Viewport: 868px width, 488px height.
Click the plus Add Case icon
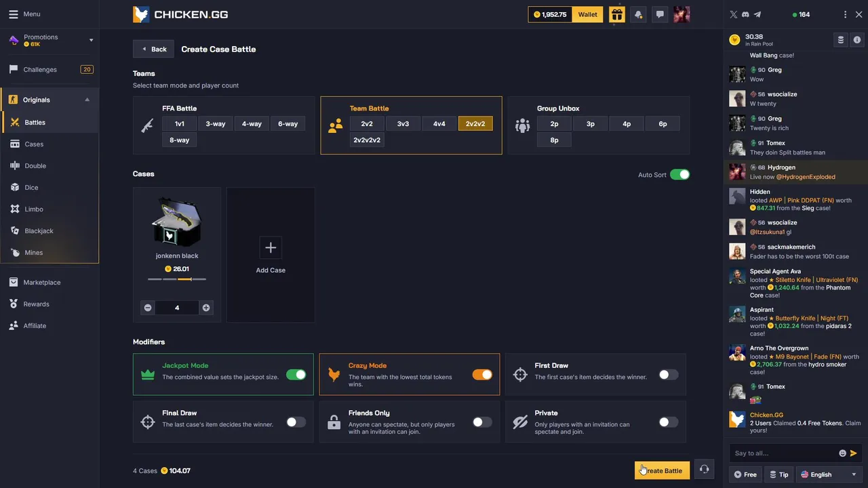click(271, 247)
